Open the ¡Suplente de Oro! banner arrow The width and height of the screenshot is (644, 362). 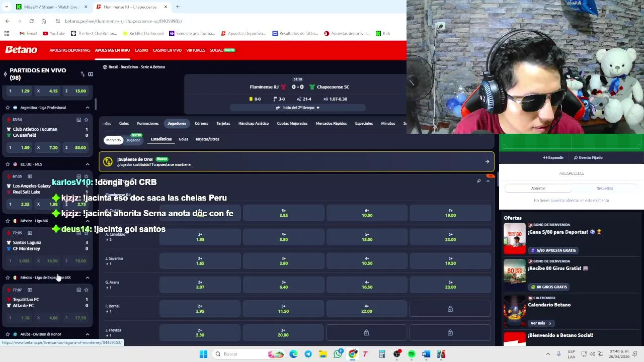pos(487,162)
